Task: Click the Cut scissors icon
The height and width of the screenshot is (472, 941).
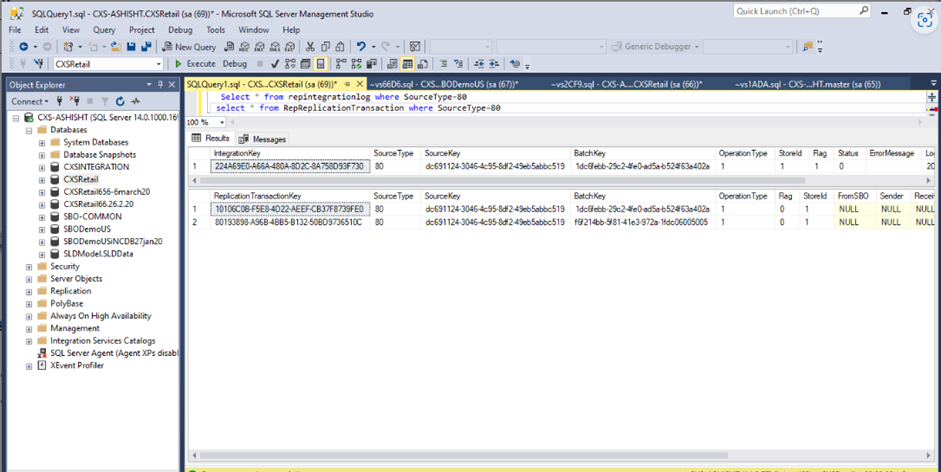Action: pyautogui.click(x=310, y=47)
